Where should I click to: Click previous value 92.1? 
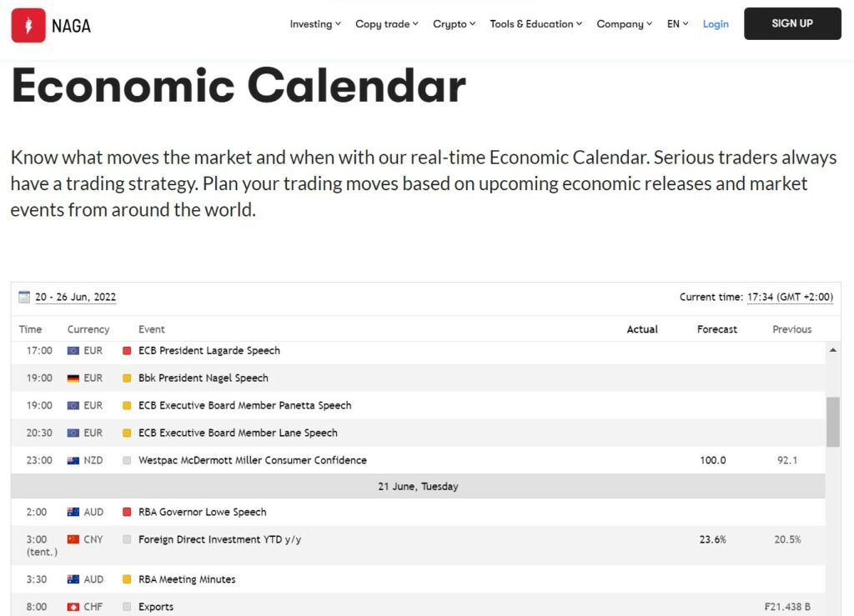point(787,460)
